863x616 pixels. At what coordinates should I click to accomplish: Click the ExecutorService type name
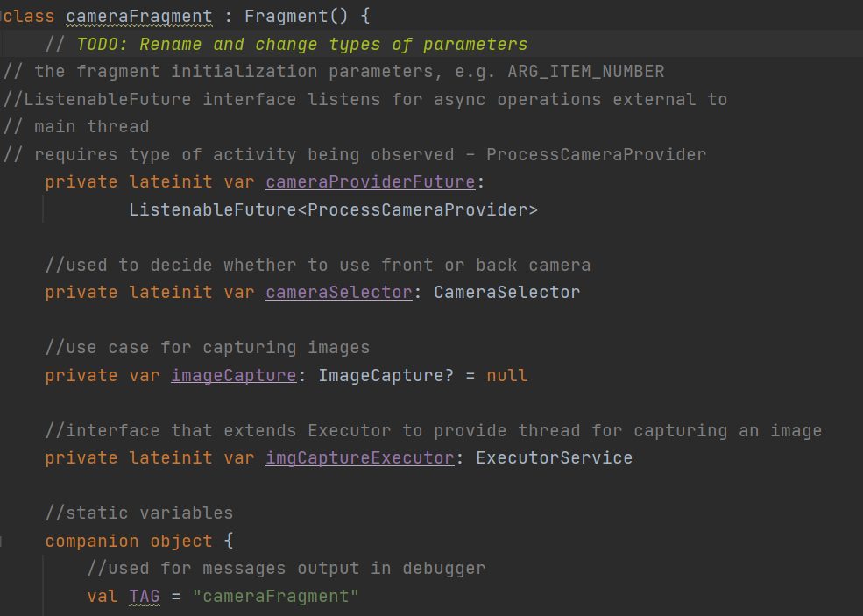(555, 458)
